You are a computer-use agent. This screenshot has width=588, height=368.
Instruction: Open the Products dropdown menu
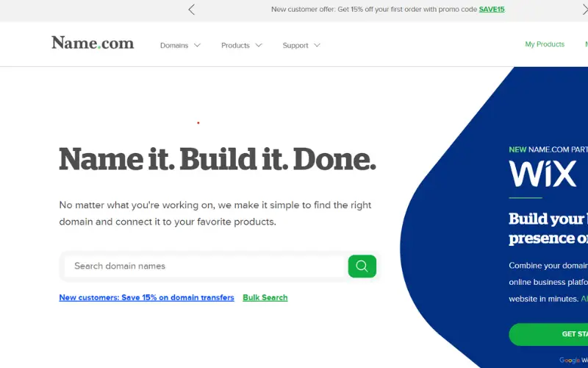click(242, 46)
